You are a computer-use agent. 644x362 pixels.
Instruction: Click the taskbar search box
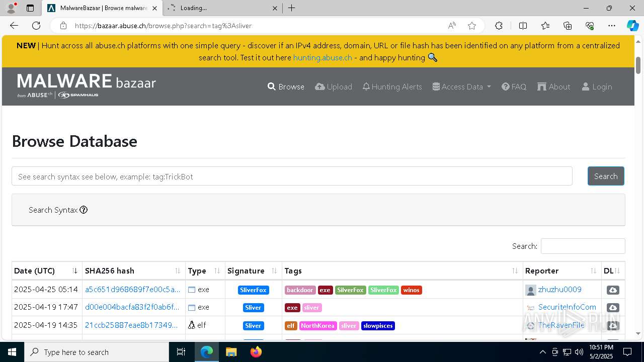[x=97, y=352]
